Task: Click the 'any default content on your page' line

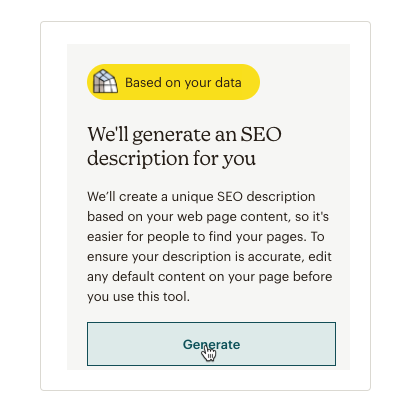Action: point(210,277)
